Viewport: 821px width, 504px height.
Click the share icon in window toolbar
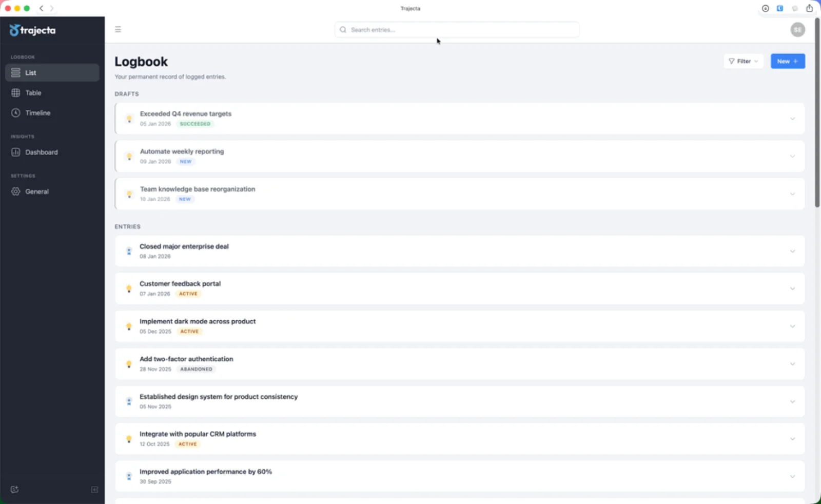coord(809,8)
